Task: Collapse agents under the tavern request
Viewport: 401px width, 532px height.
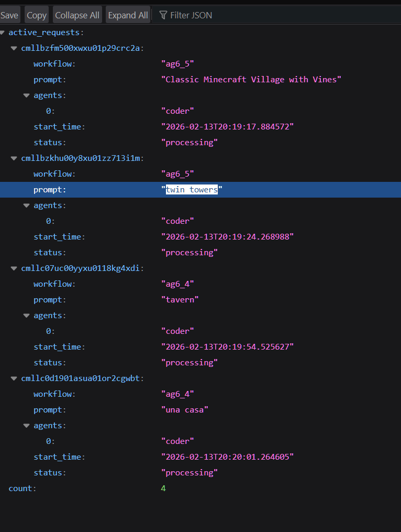Action: [x=27, y=315]
